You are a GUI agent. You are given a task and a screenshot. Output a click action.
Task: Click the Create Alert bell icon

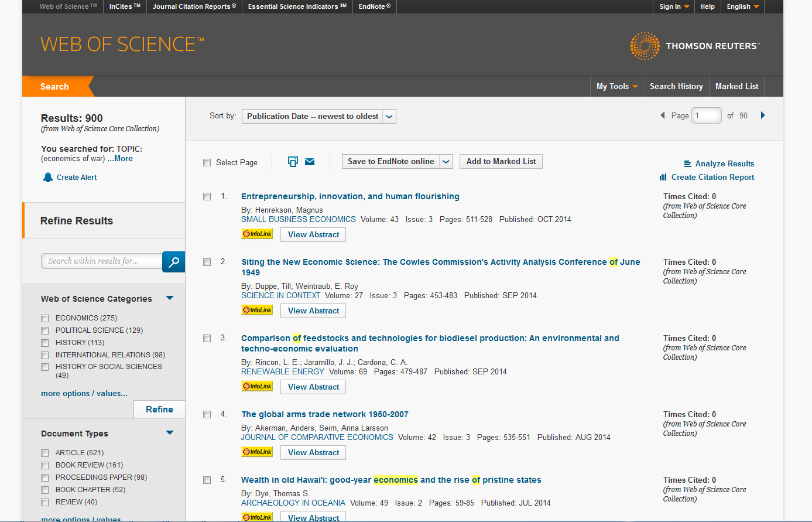(x=48, y=178)
